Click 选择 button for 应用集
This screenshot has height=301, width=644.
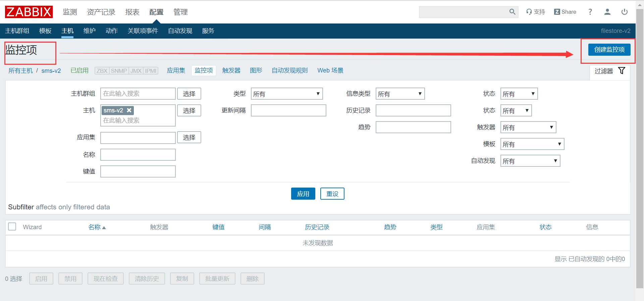pos(189,137)
